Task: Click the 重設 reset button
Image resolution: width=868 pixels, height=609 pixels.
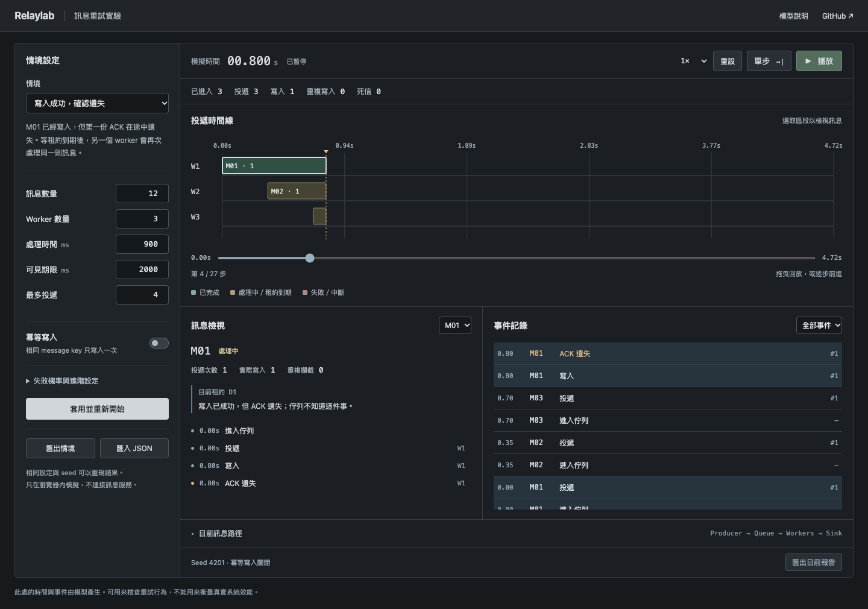Action: (x=728, y=61)
